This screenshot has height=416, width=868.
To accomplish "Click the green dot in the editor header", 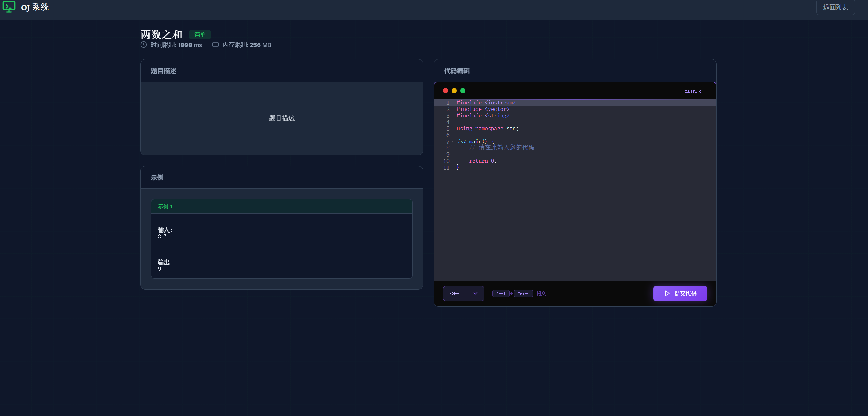I will 463,91.
